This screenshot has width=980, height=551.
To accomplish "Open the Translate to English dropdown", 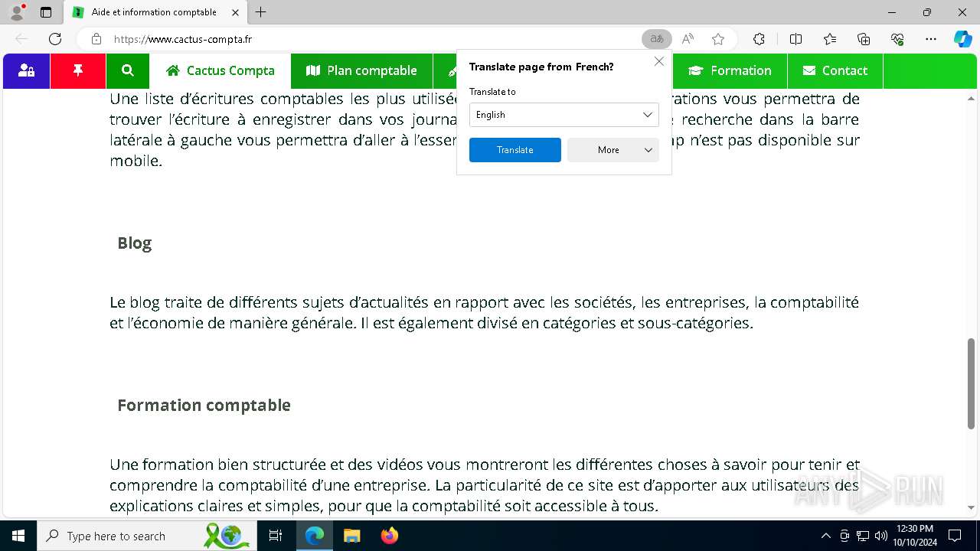I will (564, 115).
